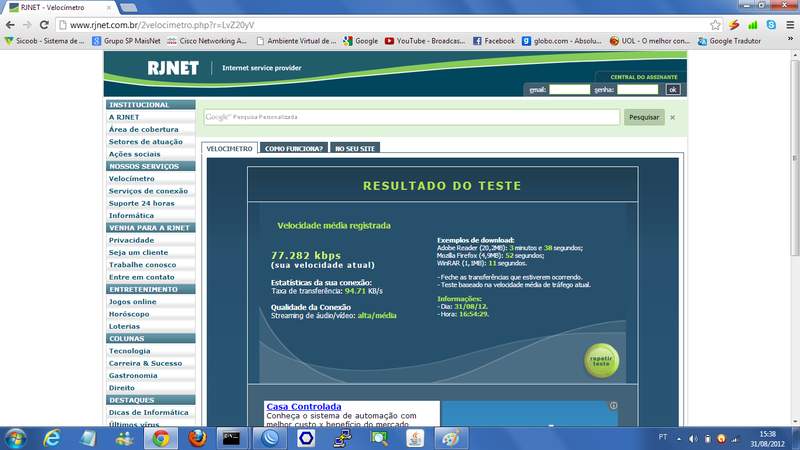The height and width of the screenshot is (450, 800).
Task: Open Loterias sidebar link
Action: (124, 326)
